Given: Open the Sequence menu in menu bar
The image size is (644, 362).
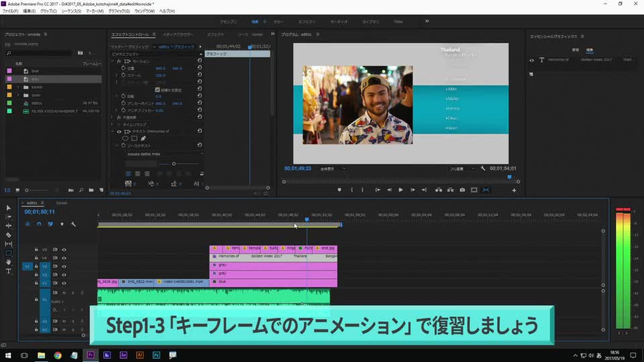Looking at the screenshot, I should click(71, 11).
